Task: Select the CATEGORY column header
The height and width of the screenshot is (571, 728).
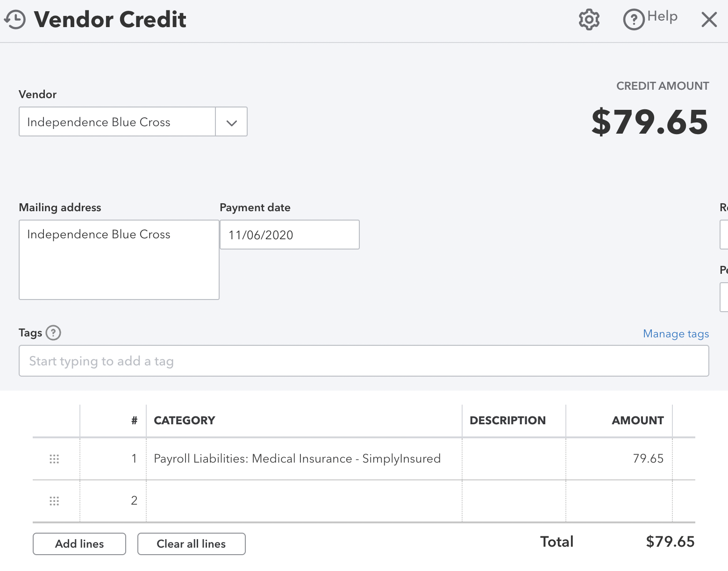Action: 184,420
